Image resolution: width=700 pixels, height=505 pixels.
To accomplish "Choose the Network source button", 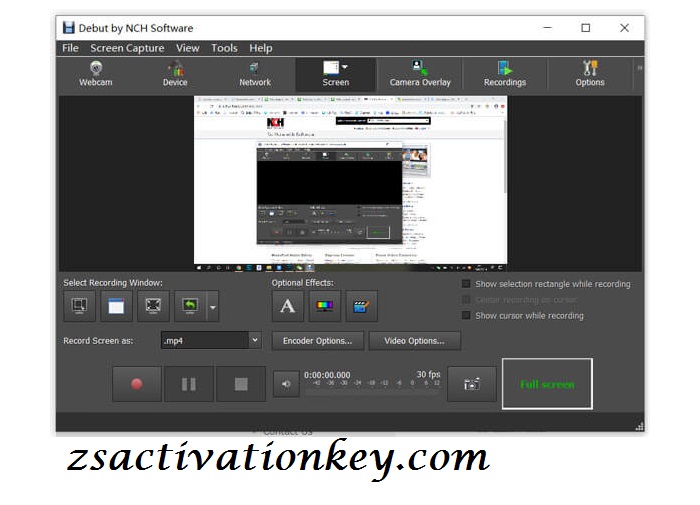I will [254, 74].
